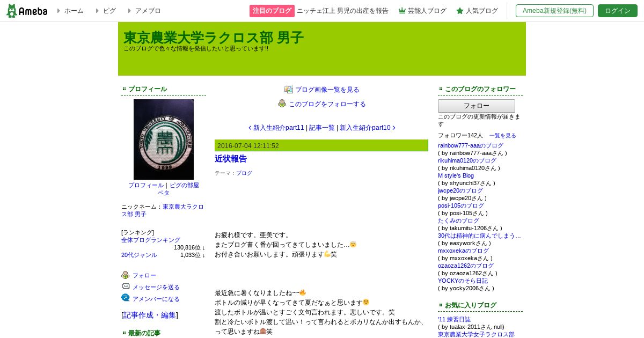Open M style's Blog link

click(x=456, y=175)
